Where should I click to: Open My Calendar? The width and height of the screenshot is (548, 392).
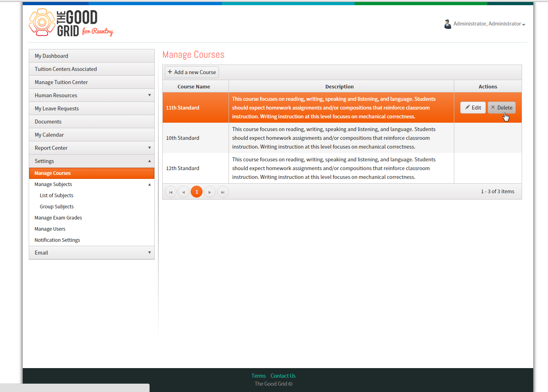point(92,135)
